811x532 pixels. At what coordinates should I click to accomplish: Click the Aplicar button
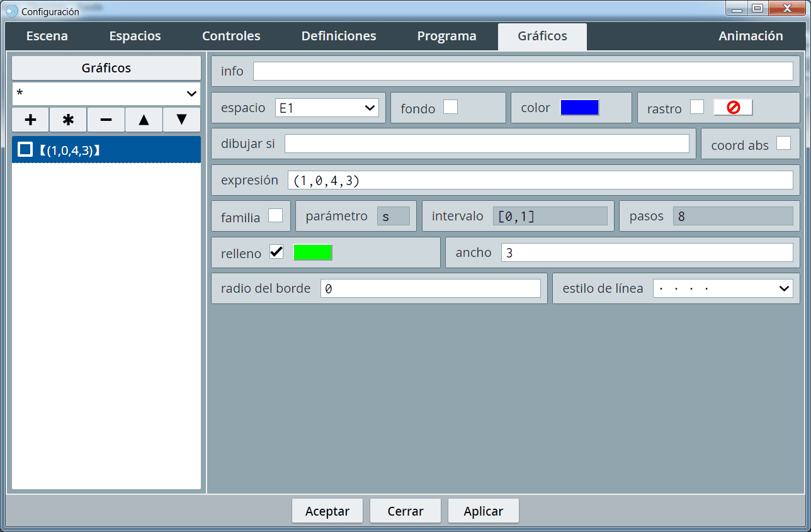pos(483,511)
